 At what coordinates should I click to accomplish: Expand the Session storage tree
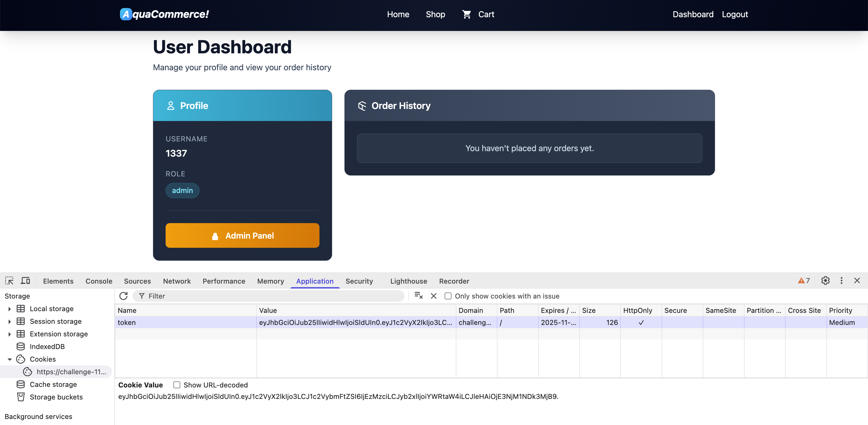(x=9, y=321)
